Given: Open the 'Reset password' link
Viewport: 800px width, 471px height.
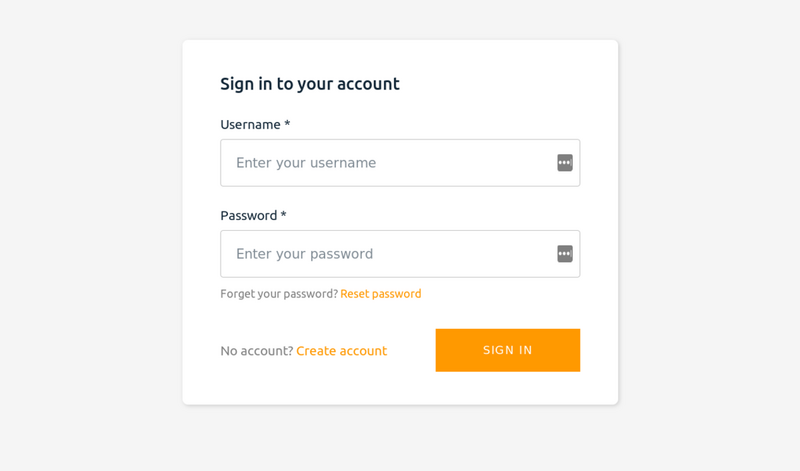Looking at the screenshot, I should 381,294.
